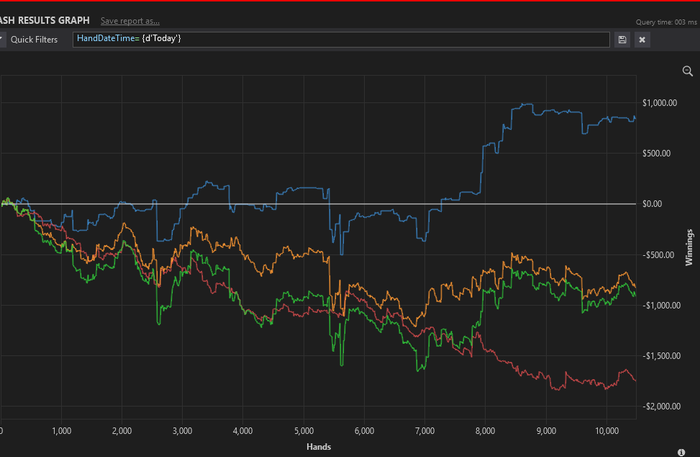Click the 4,000 hands axis label
Screen dimensions: 700x457
click(x=243, y=431)
